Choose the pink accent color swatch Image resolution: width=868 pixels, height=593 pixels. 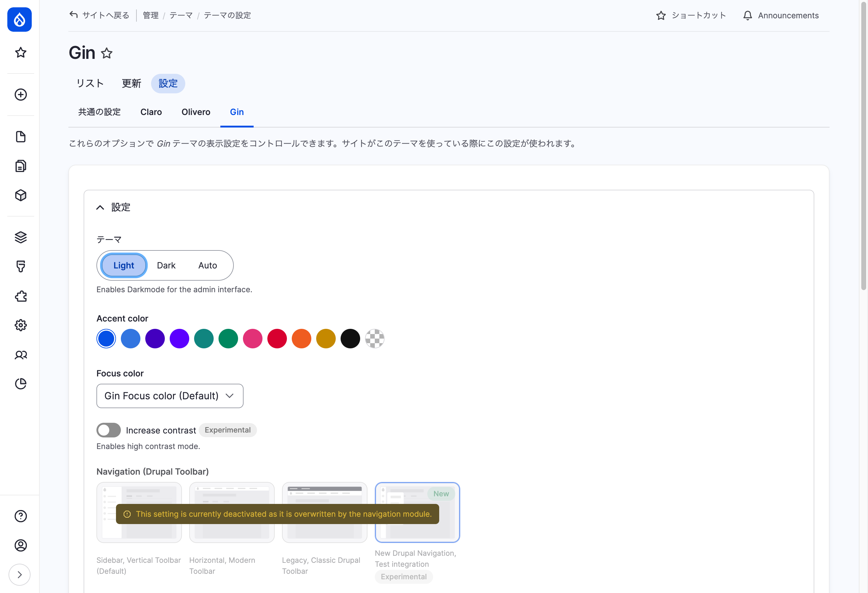tap(252, 339)
